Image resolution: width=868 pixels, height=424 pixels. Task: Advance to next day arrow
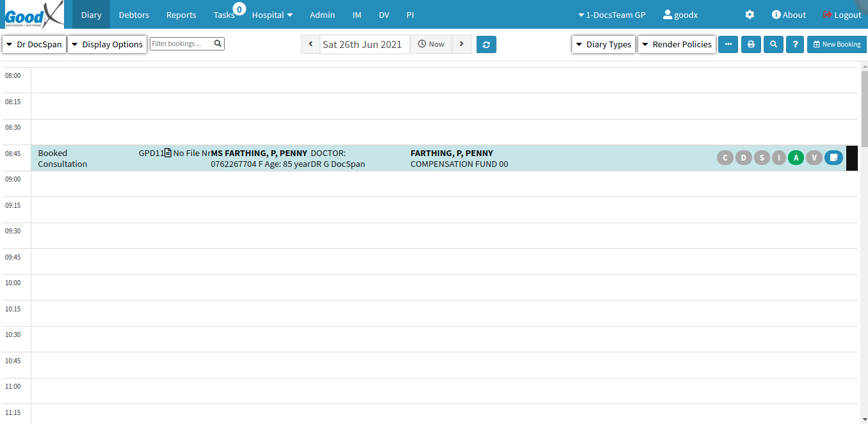click(x=461, y=44)
